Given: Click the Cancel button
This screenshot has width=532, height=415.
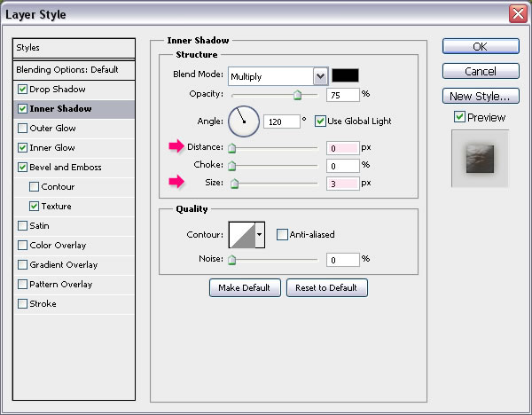Looking at the screenshot, I should [x=481, y=71].
